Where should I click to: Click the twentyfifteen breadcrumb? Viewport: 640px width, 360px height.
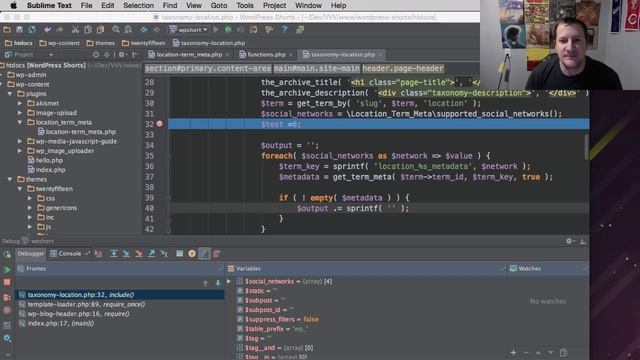point(144,43)
